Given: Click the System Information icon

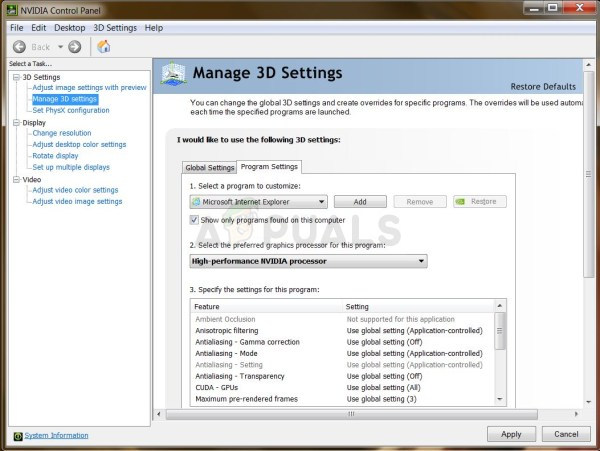Looking at the screenshot, I should pos(18,436).
